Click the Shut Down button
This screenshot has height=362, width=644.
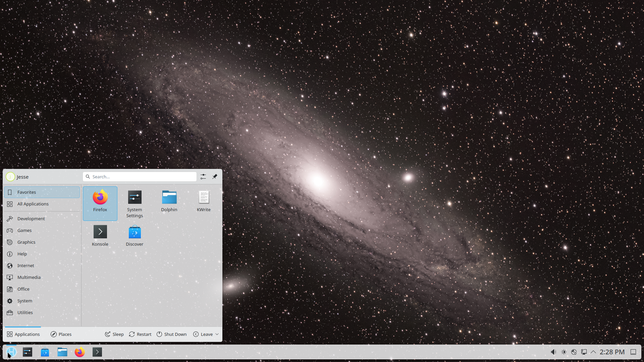point(172,334)
